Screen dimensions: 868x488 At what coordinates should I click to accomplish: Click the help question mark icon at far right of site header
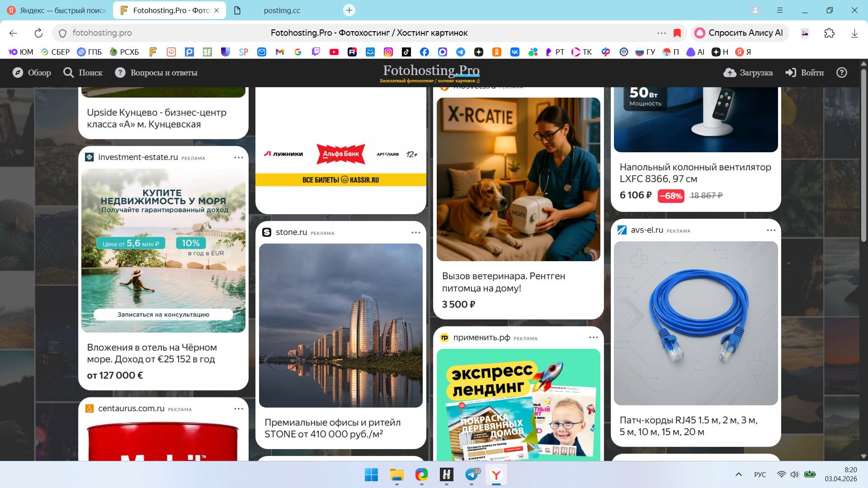[x=841, y=73]
